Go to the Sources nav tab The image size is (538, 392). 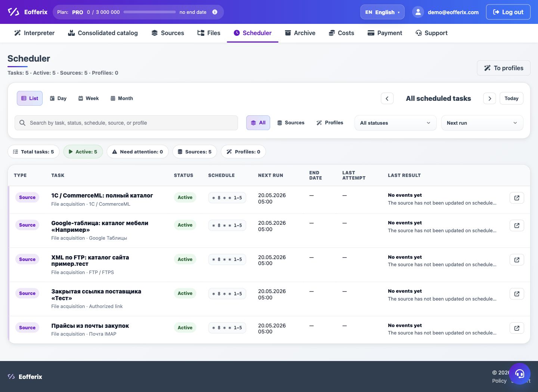tap(168, 33)
